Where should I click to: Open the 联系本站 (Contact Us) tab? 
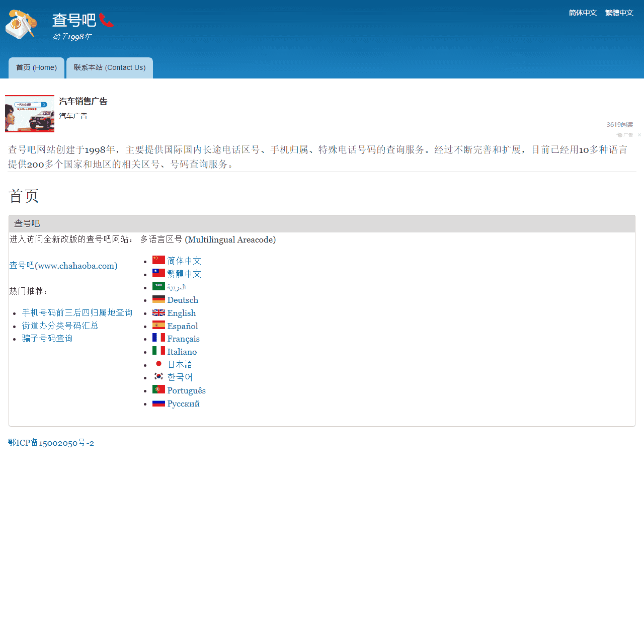point(110,68)
